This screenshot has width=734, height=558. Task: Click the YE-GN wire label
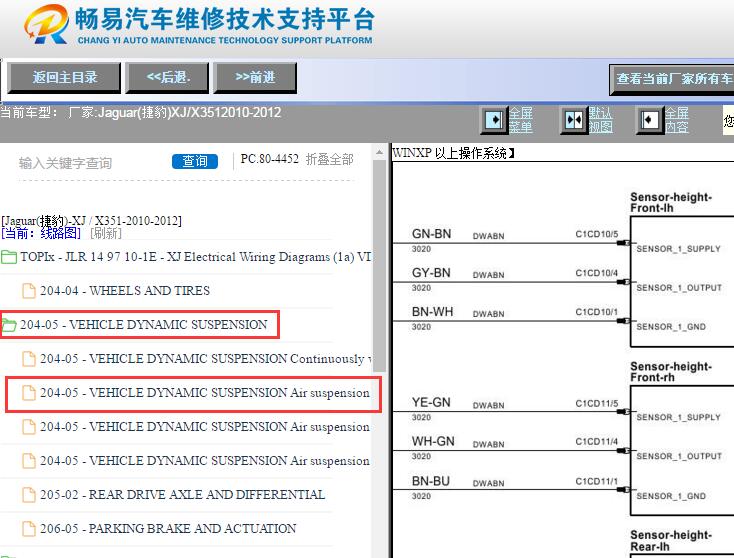click(x=431, y=402)
